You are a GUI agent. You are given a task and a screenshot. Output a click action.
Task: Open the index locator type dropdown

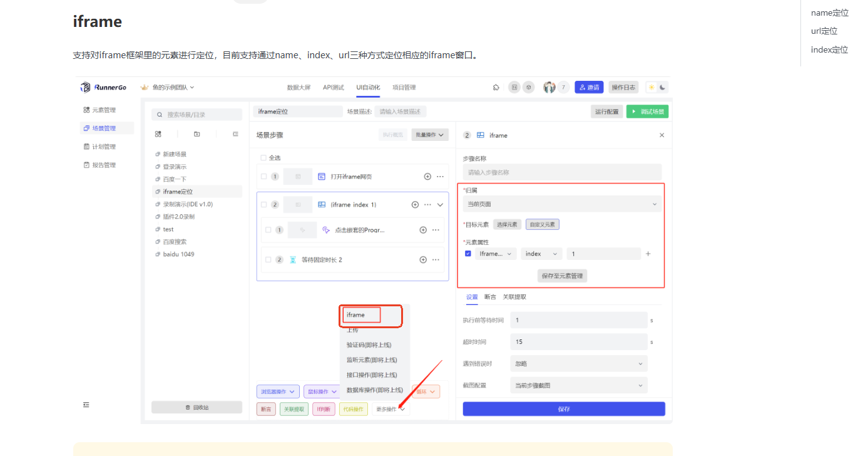pyautogui.click(x=541, y=254)
